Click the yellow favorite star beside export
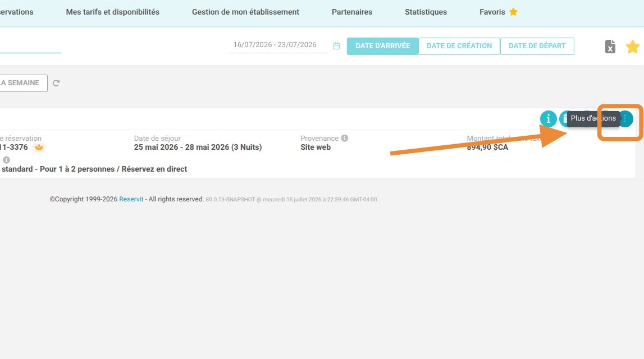This screenshot has height=359, width=644. 633,47
